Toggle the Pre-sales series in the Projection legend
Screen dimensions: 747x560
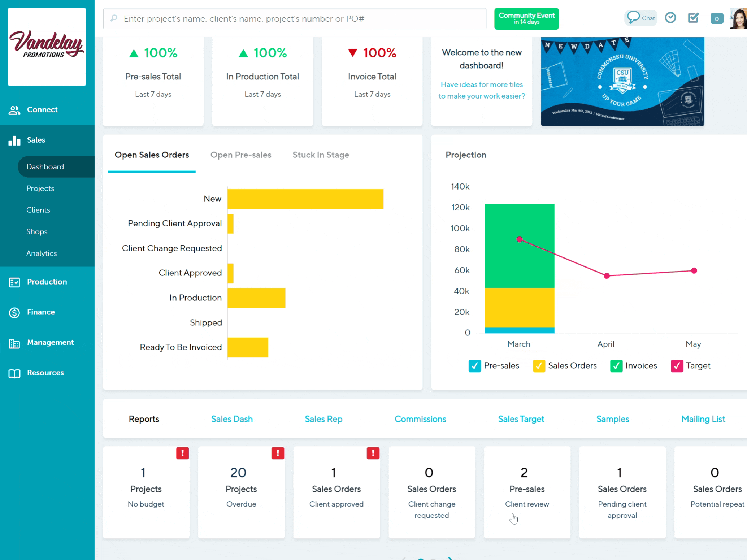point(474,365)
